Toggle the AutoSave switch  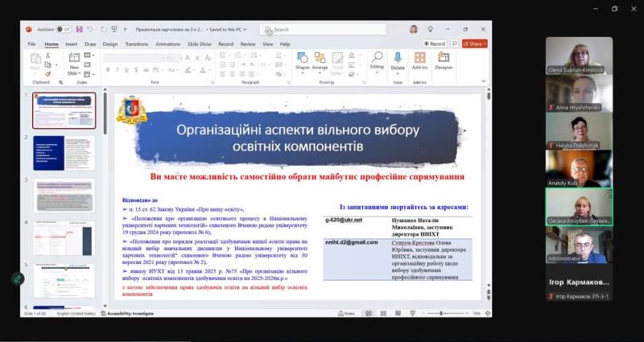tap(63, 29)
